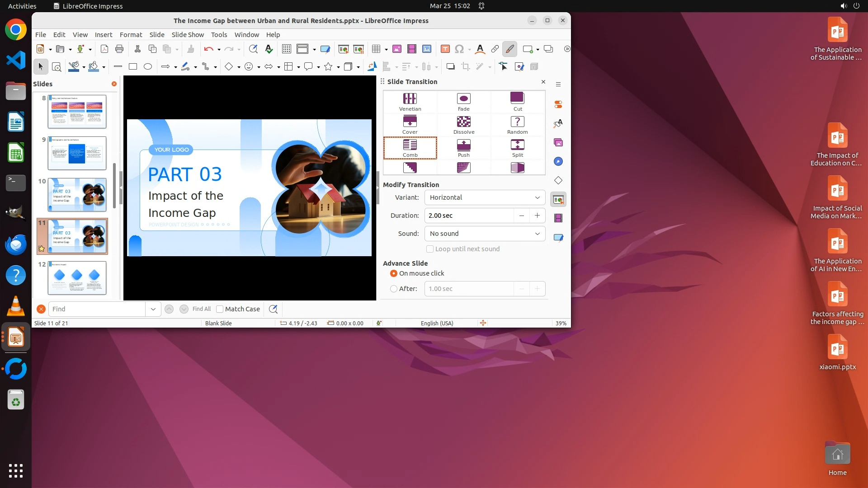Apply the Push transition effect
Screen dimensions: 868x488
pyautogui.click(x=463, y=148)
